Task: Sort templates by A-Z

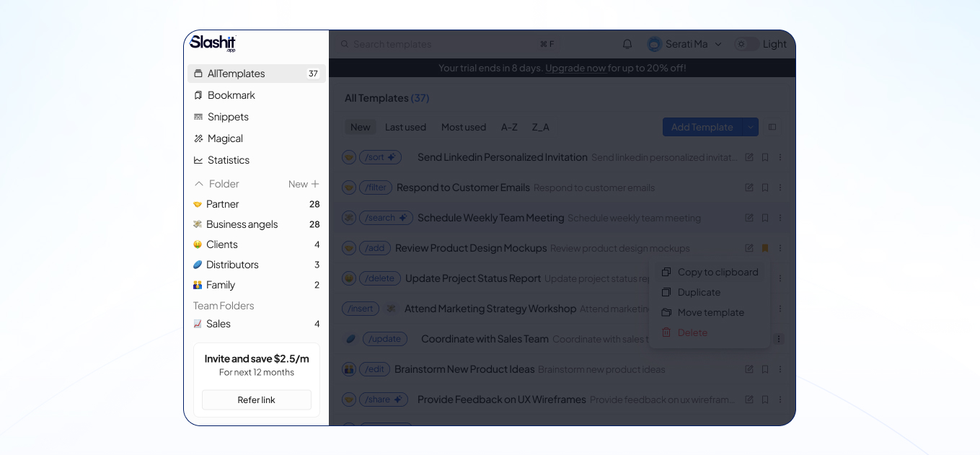Action: click(509, 127)
